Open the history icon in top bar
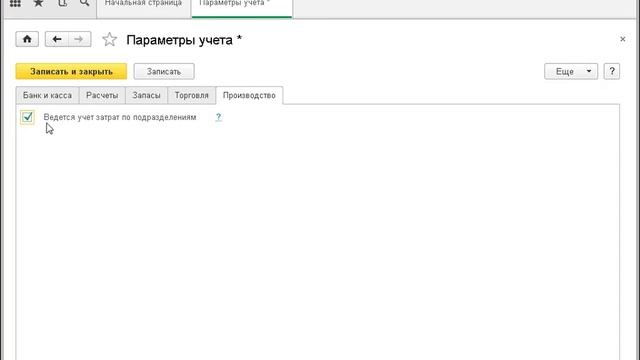Screen dimensions: 640x360 tap(62, 3)
